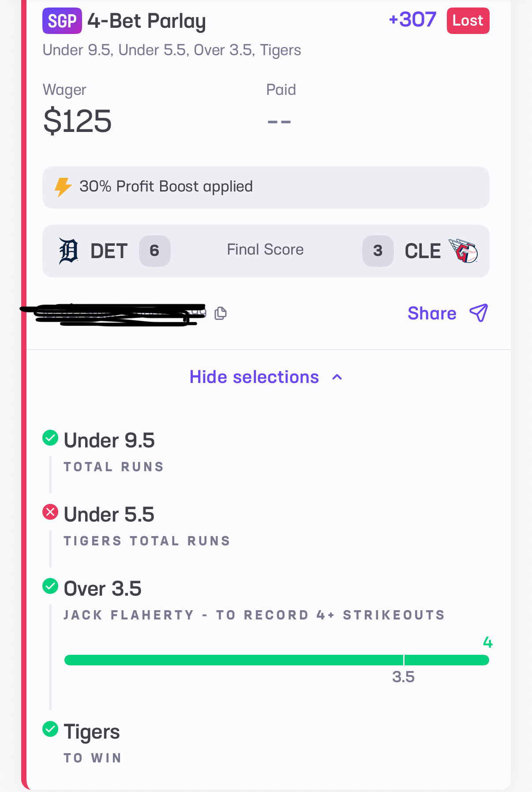Click the 30% Profit Boost applied banner
This screenshot has width=532, height=792.
pos(266,187)
